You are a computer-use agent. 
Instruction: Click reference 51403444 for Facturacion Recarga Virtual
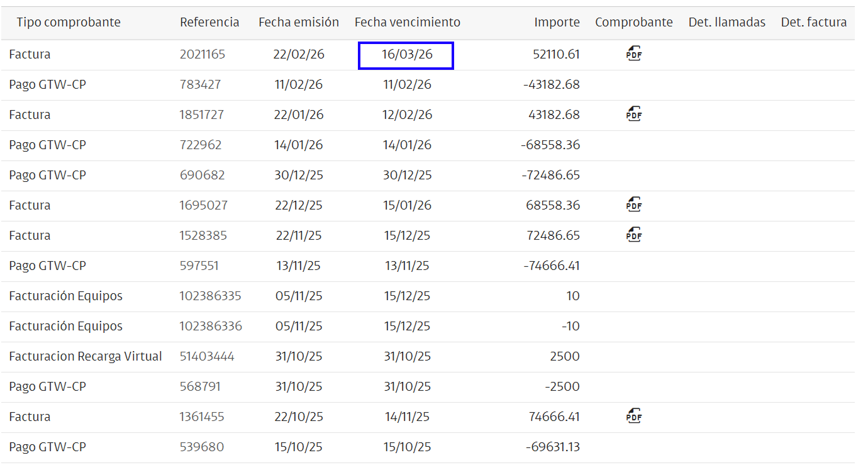(x=206, y=356)
